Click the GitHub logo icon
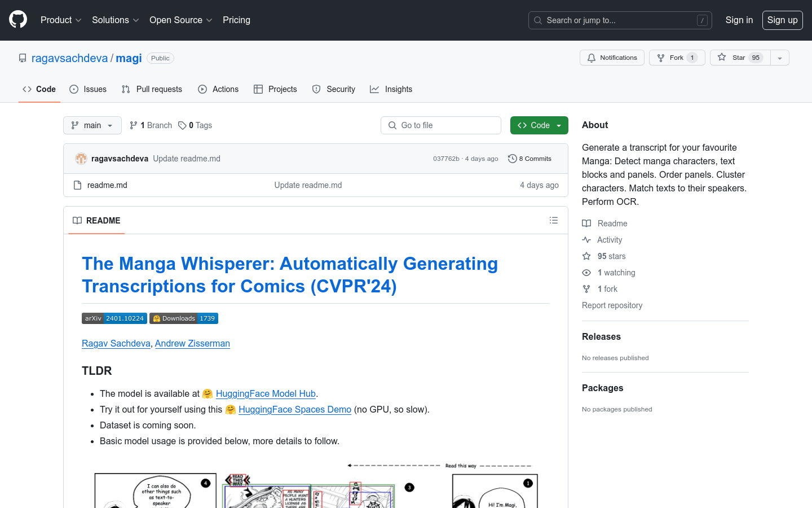The height and width of the screenshot is (508, 812). (x=18, y=20)
